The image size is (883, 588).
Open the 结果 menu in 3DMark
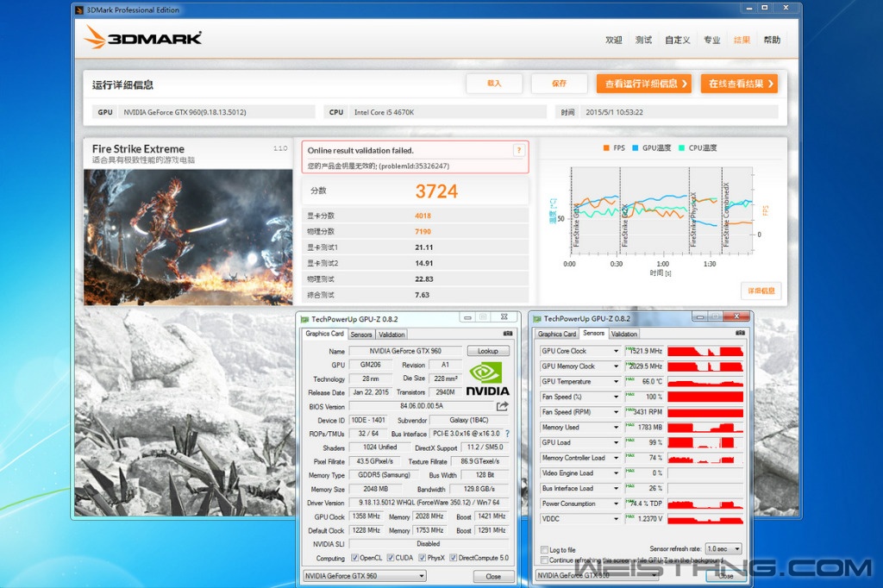click(742, 40)
